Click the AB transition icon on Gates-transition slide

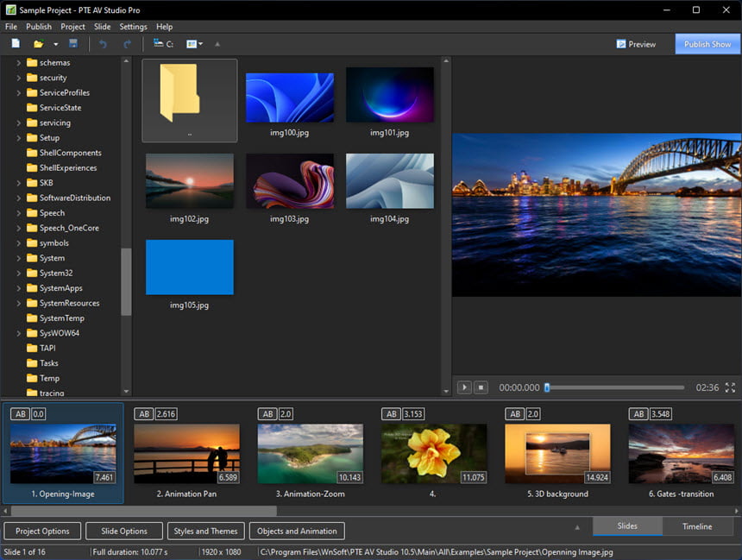point(638,414)
